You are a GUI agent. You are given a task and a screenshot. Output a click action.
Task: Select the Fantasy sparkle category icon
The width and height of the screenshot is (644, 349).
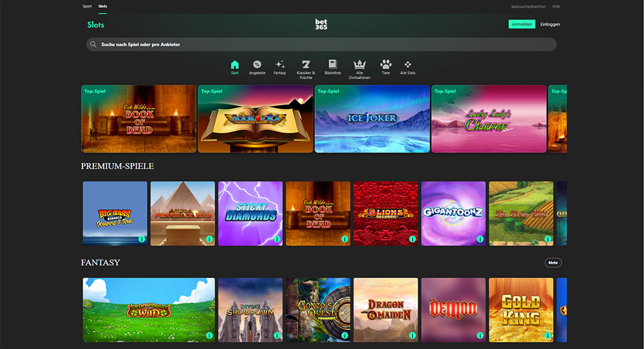[279, 66]
